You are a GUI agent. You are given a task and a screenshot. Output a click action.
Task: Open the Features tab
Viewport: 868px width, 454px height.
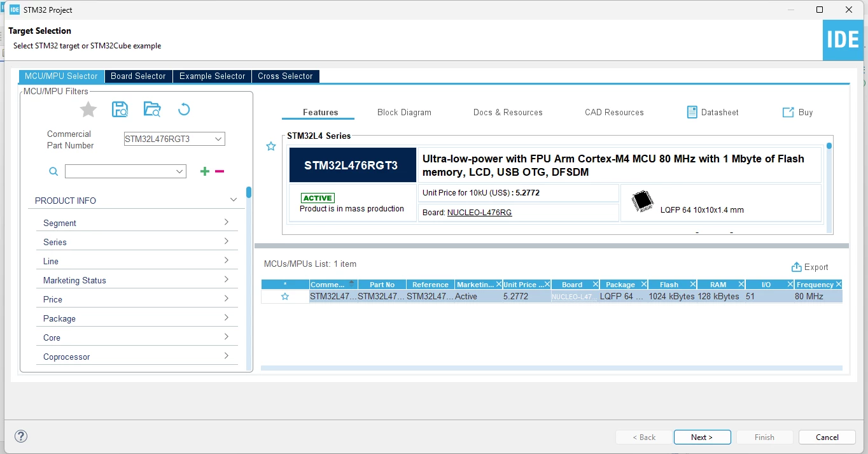321,112
